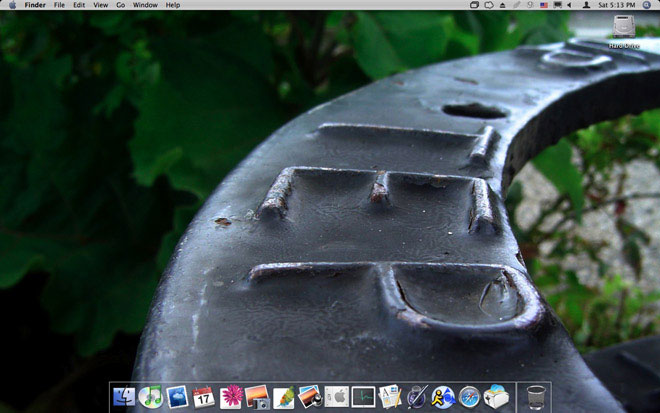Click the eject icon in menu bar
Image resolution: width=660 pixels, height=413 pixels.
tap(503, 5)
